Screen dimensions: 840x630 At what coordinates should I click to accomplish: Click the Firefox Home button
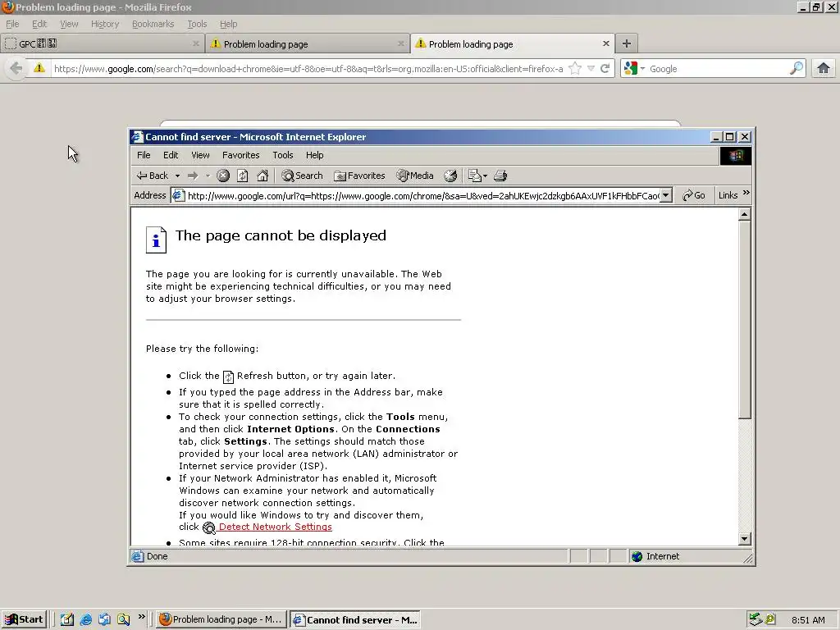(x=824, y=68)
